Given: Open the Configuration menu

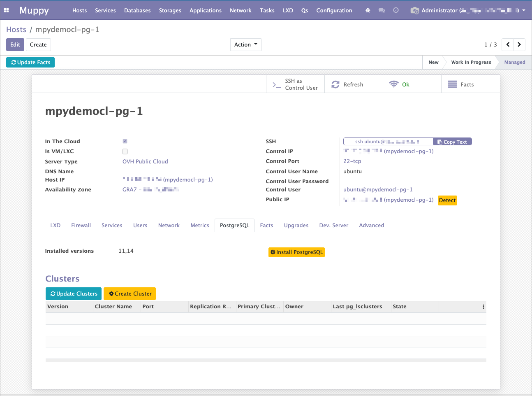Looking at the screenshot, I should [x=334, y=10].
